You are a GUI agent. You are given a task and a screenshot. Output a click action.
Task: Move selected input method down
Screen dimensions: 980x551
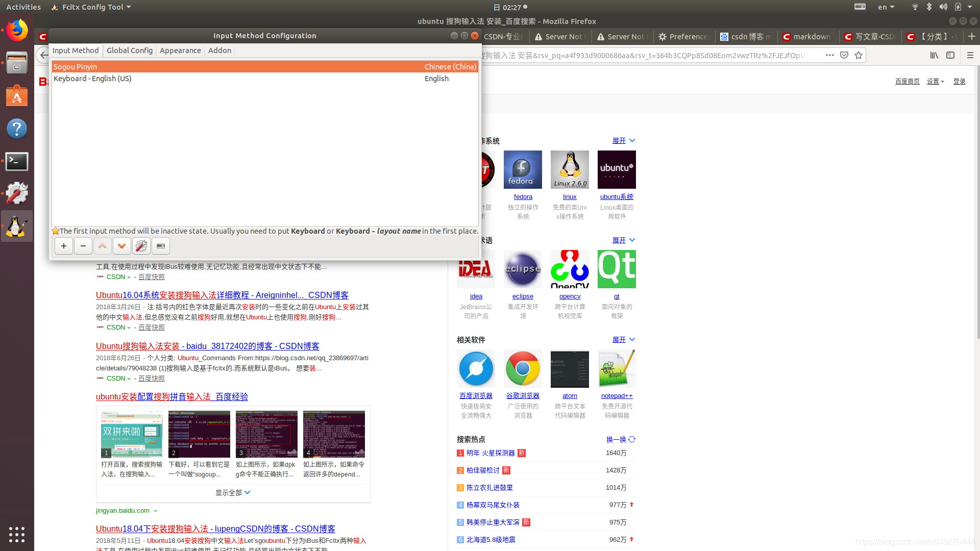pyautogui.click(x=122, y=246)
